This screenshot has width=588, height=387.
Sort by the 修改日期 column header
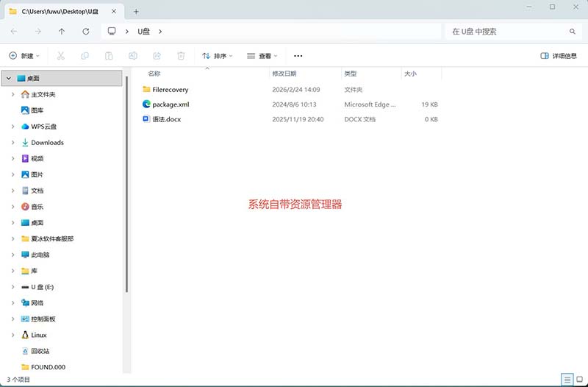tap(284, 74)
